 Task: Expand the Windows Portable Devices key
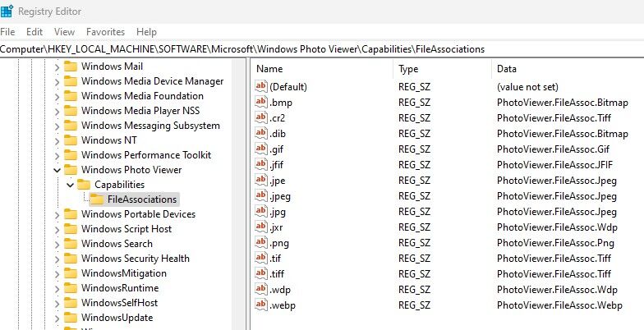point(57,215)
